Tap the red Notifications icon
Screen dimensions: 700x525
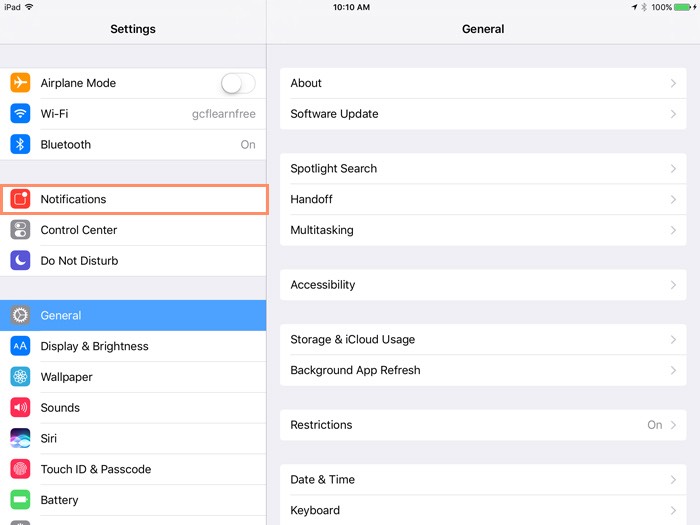[20, 199]
